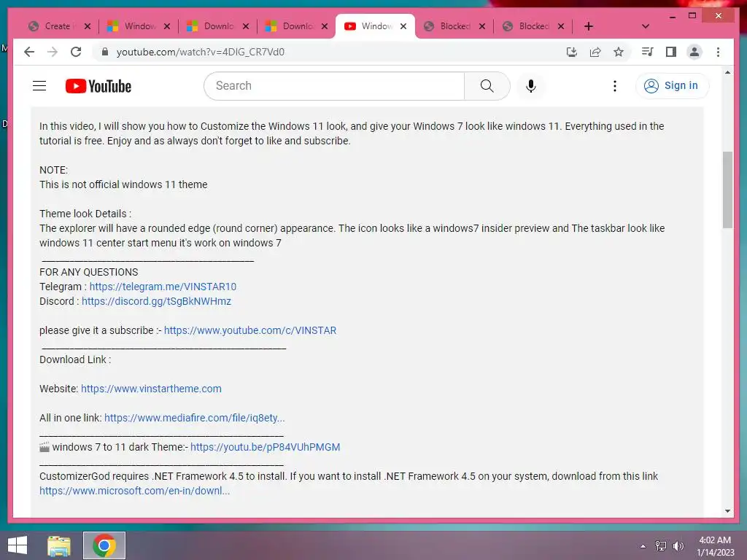Click the 'Download Link :' text
Screen dimensions: 747x560
click(x=75, y=359)
